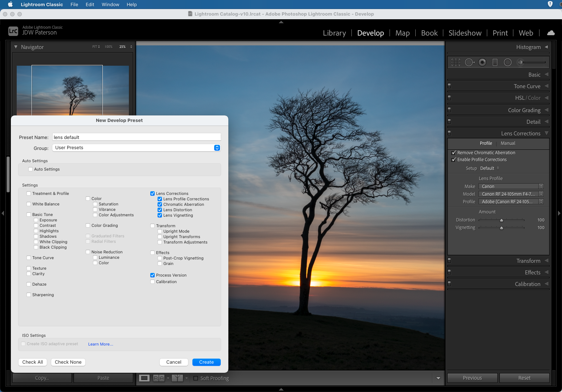Open the lens Profile Adobe dropdown
Viewport: 562px width, 392px height.
(x=511, y=201)
